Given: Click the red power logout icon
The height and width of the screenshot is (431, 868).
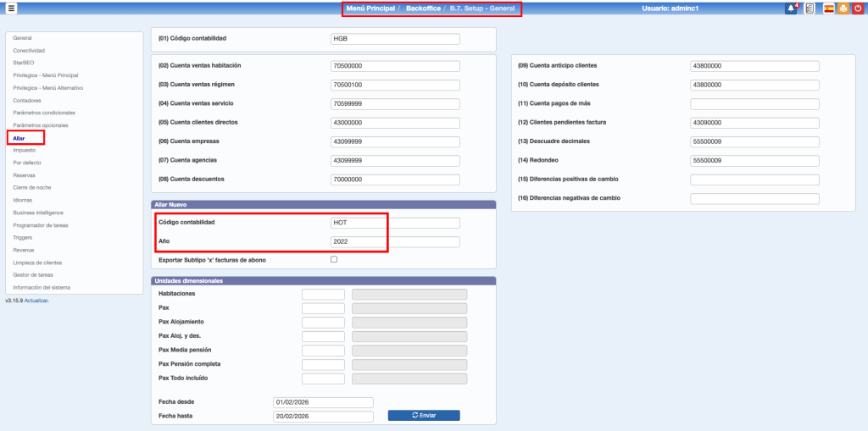Looking at the screenshot, I should (x=859, y=8).
